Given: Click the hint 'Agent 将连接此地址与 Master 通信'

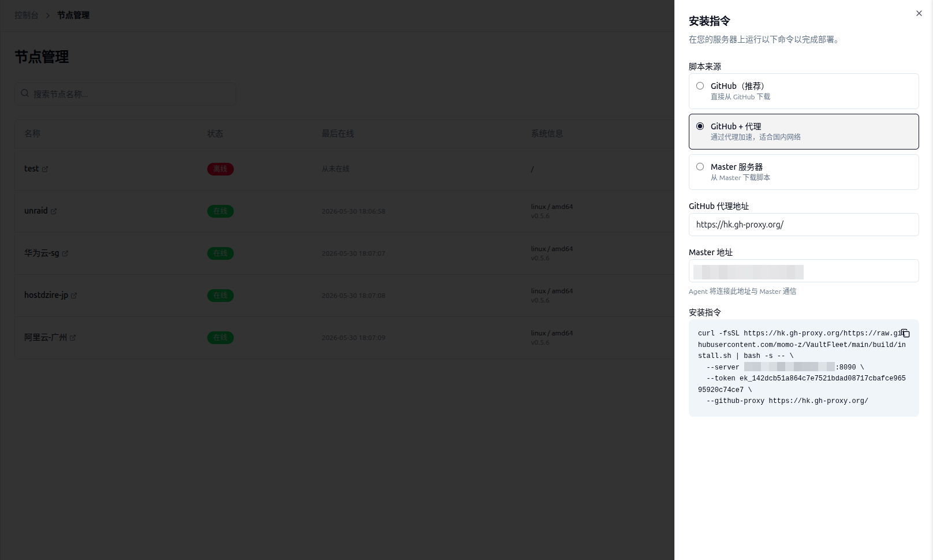Looking at the screenshot, I should point(742,292).
